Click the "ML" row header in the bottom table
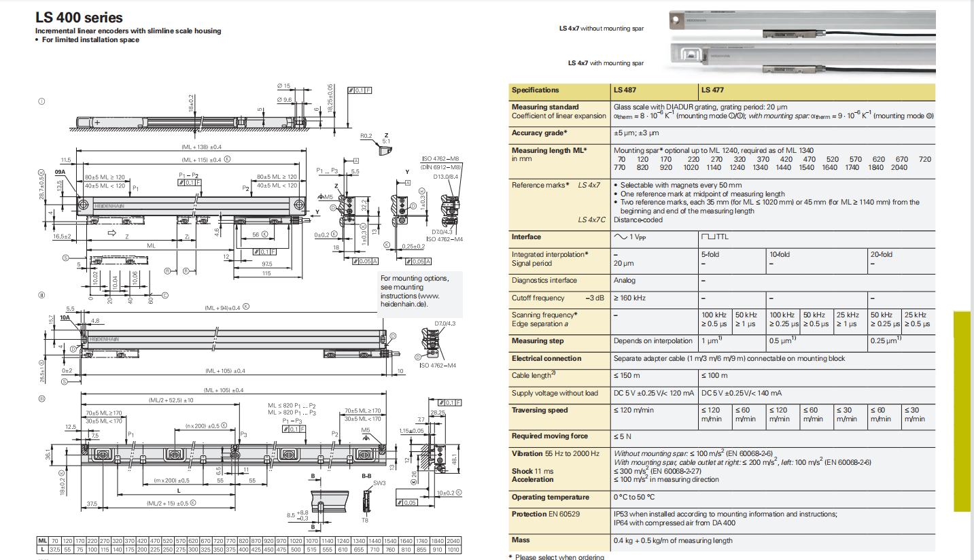Screen dimensions: 974x560 click(x=43, y=541)
